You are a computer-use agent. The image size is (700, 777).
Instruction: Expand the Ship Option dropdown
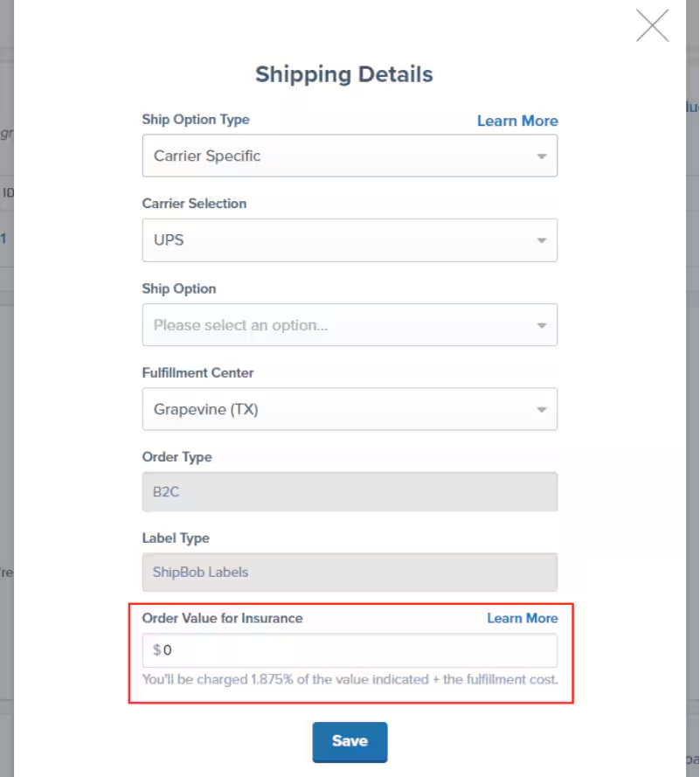click(x=350, y=324)
